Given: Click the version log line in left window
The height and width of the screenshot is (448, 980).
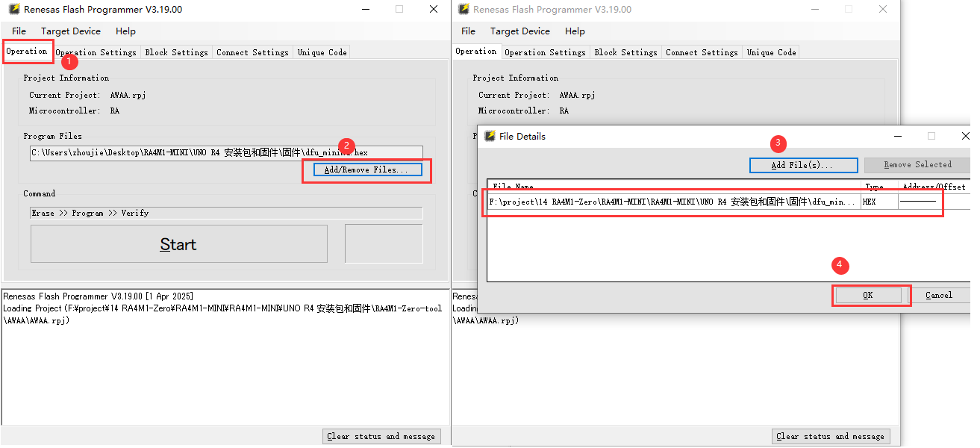Looking at the screenshot, I should [x=98, y=296].
